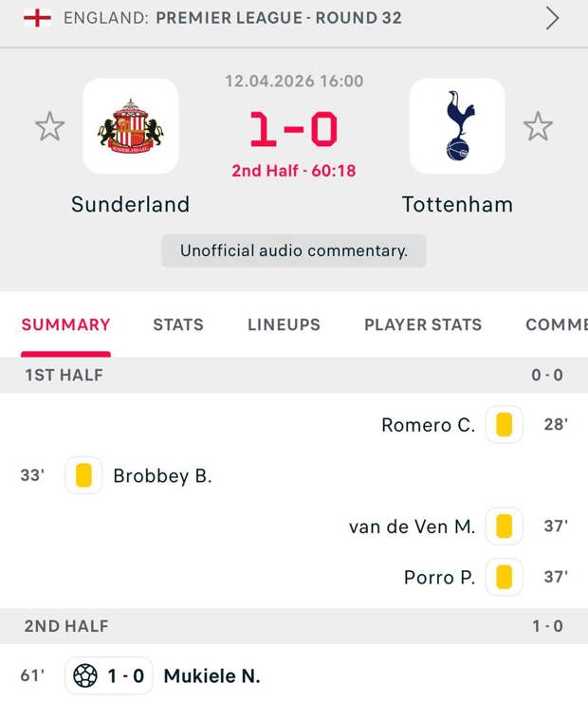Favorite Sunderland with the star

49,126
